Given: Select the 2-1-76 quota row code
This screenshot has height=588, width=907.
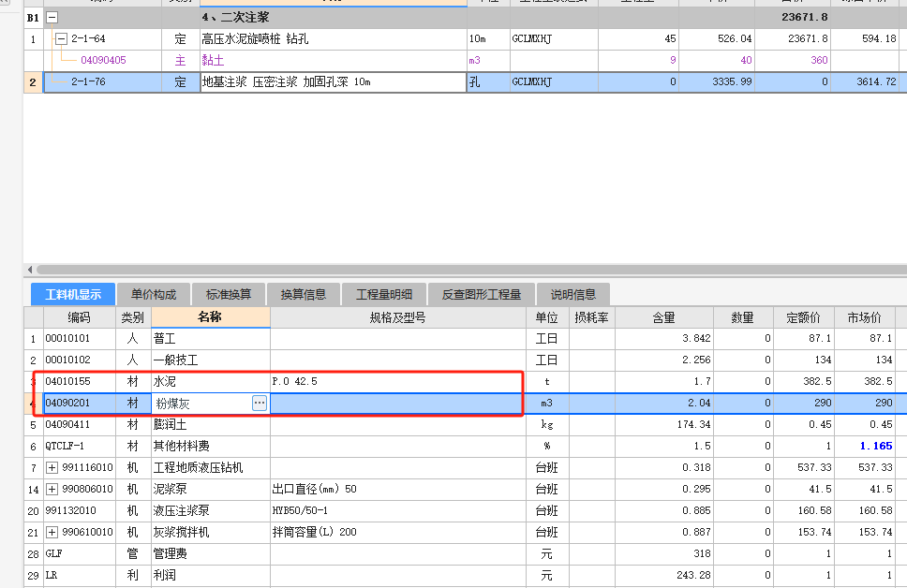Looking at the screenshot, I should coord(88,82).
